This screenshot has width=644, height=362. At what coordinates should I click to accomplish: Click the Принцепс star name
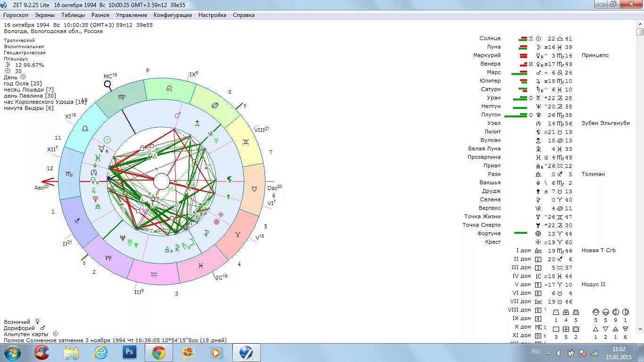coord(595,55)
